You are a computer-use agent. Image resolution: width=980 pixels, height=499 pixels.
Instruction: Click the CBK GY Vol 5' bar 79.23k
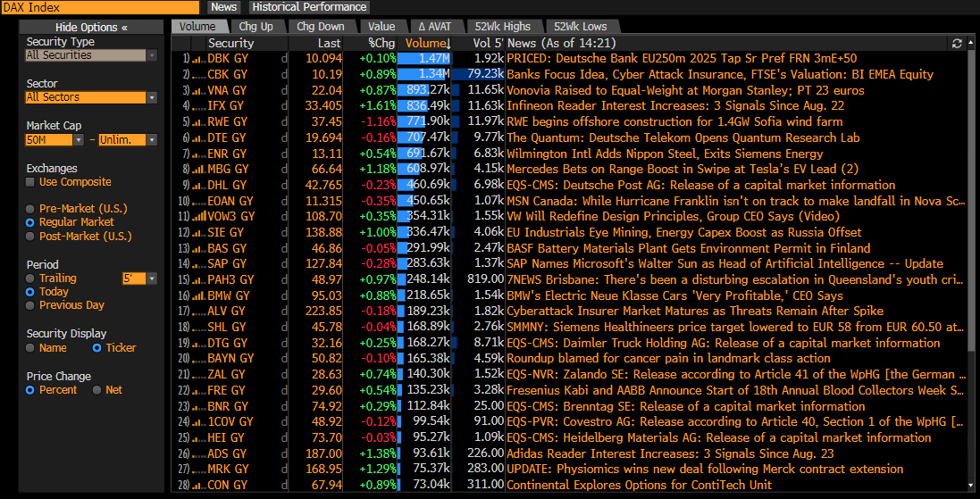478,74
